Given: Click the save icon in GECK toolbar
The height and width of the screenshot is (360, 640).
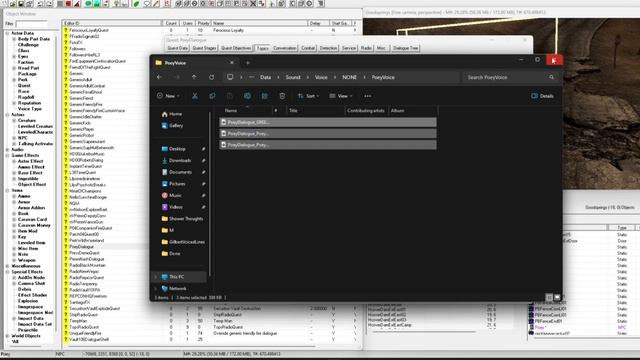Looking at the screenshot, I should [x=22, y=4].
